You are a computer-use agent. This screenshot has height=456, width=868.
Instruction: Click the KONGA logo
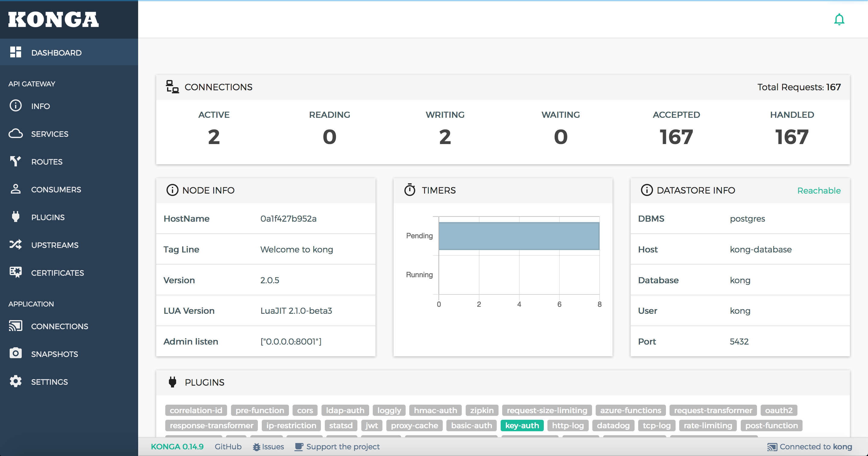[x=53, y=20]
